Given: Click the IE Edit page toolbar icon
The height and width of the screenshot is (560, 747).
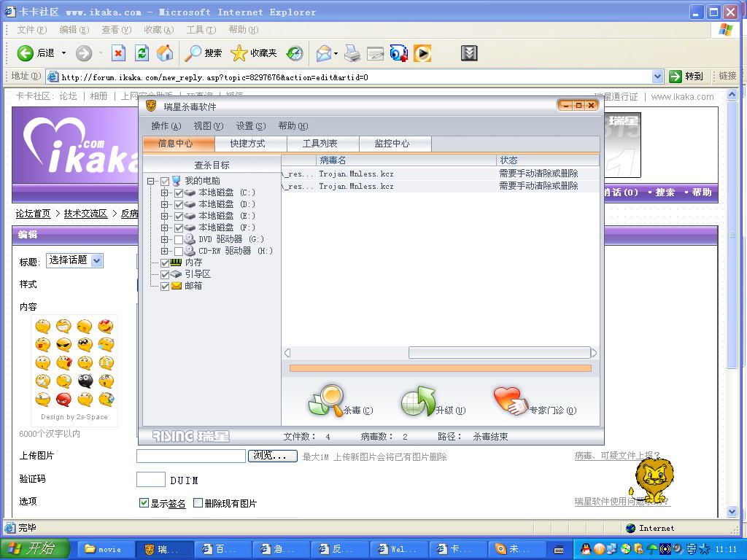Looking at the screenshot, I should 376,53.
